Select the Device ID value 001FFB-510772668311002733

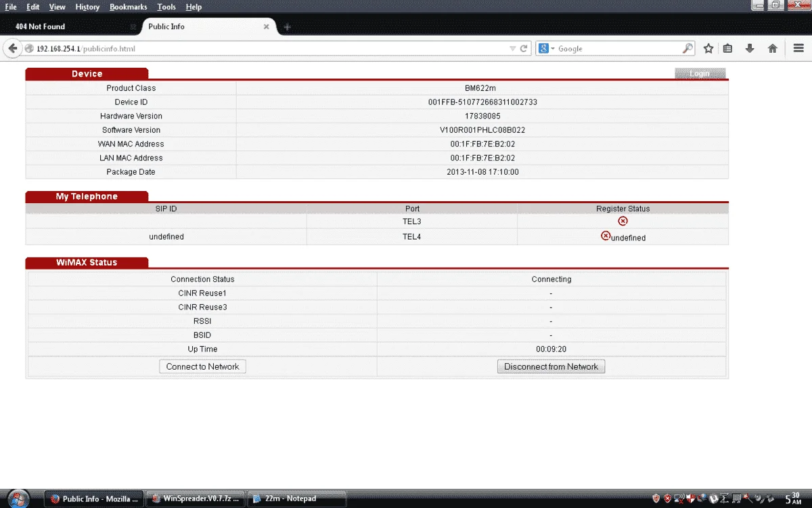click(x=482, y=102)
